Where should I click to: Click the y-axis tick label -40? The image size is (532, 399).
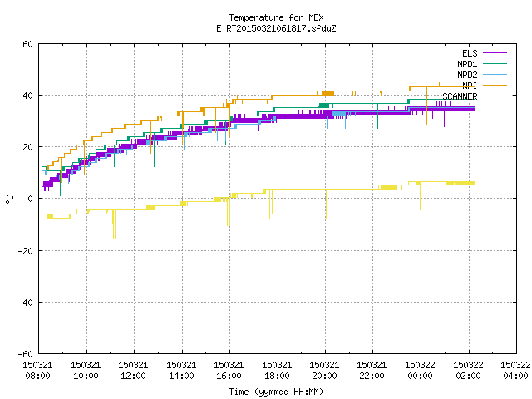point(26,303)
